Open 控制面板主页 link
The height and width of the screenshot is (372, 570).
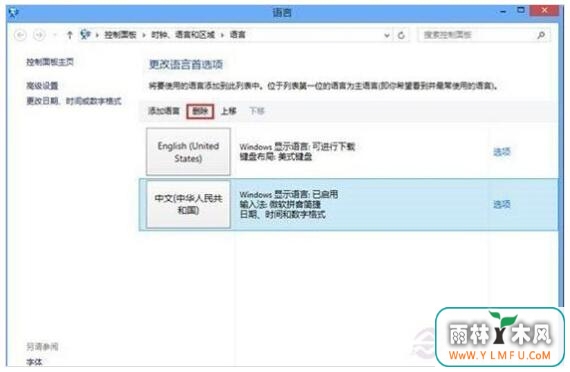[50, 62]
